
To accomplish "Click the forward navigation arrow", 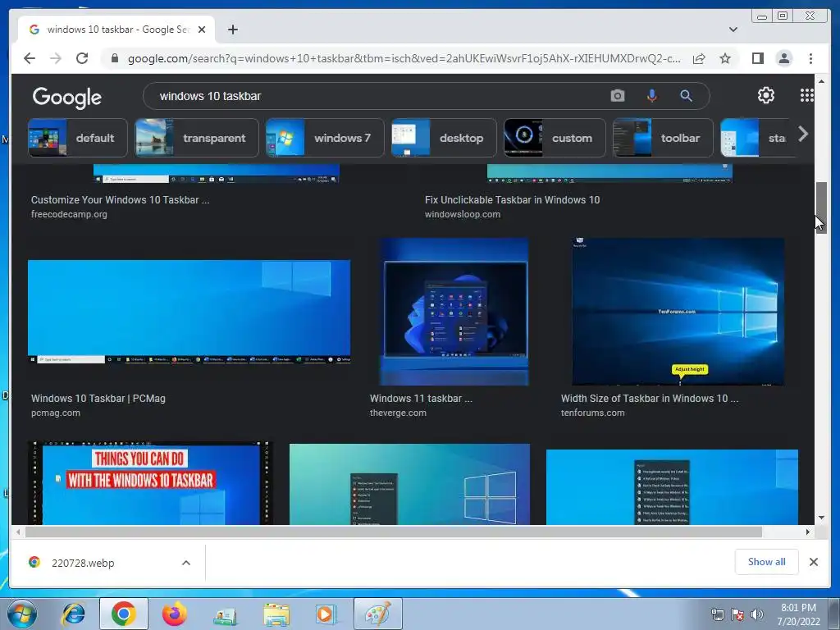I will click(x=56, y=58).
